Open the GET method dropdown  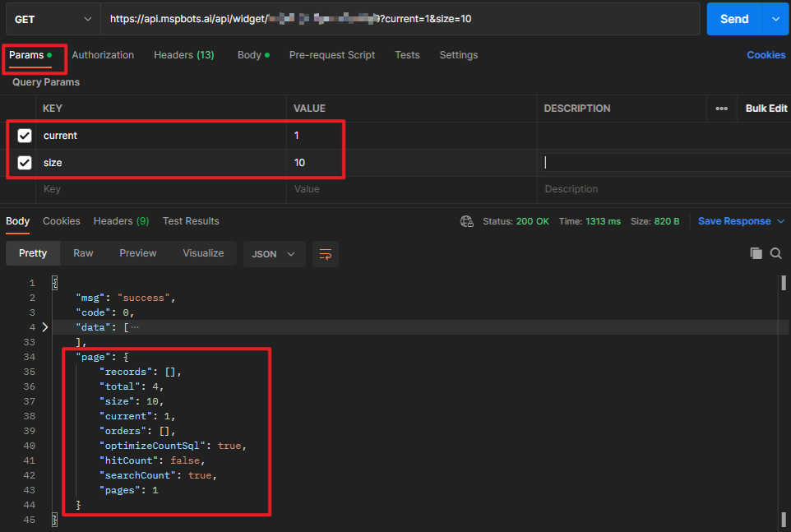point(53,19)
